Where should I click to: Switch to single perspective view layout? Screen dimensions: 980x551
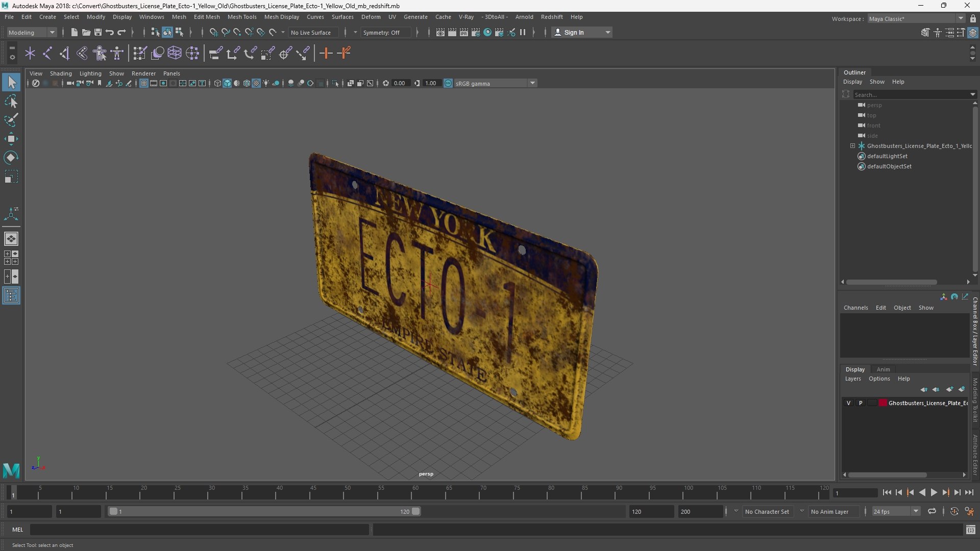pyautogui.click(x=11, y=239)
